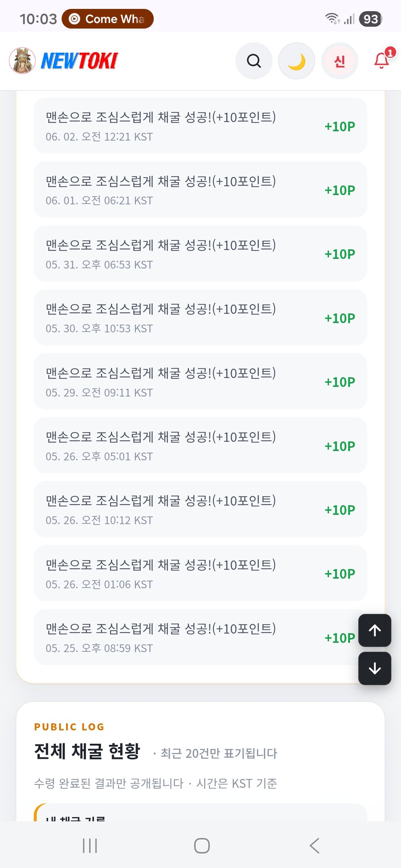Open the search magnifier icon
Image resolution: width=401 pixels, height=868 pixels.
[x=254, y=61]
